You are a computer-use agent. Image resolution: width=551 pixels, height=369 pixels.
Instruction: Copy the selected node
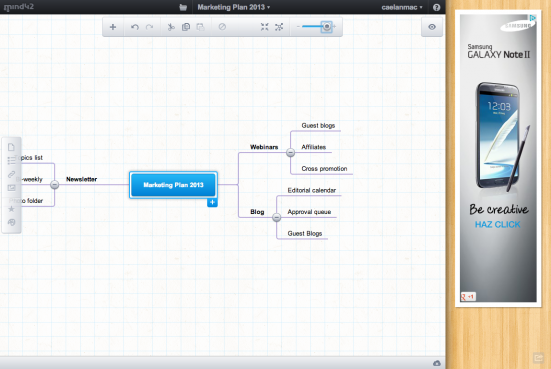pyautogui.click(x=186, y=27)
